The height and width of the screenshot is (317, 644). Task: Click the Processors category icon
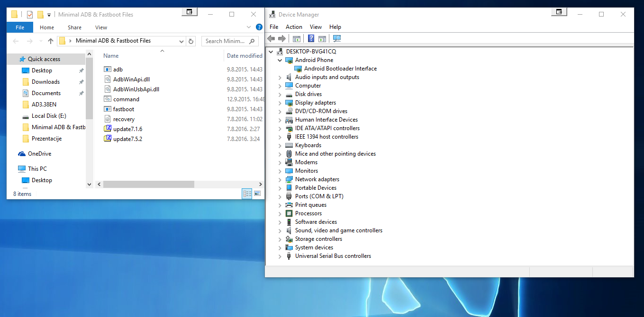(x=289, y=213)
